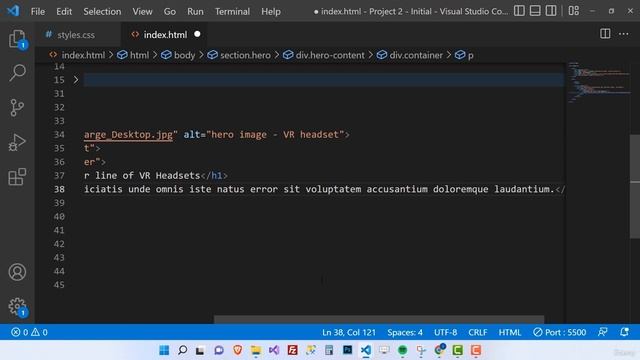Switch to the styles.css tab
The image size is (640, 360).
pos(78,35)
